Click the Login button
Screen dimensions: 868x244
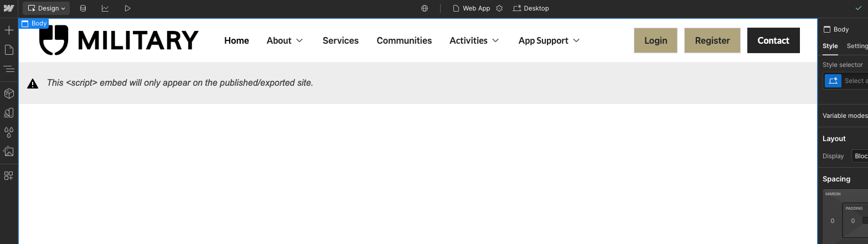tap(656, 40)
